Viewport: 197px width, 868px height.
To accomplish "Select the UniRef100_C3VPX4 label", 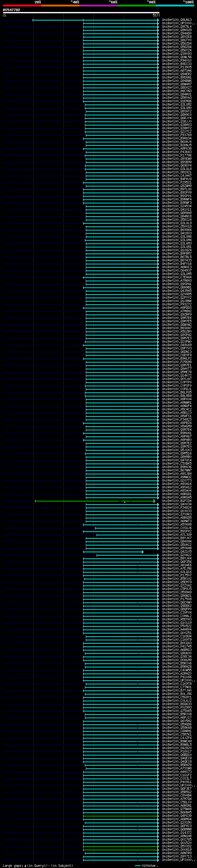I will click(176, 612).
